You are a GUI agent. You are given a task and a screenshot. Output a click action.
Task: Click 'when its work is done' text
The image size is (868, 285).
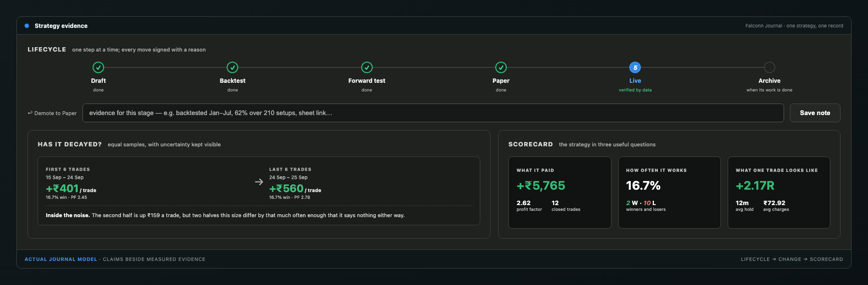pyautogui.click(x=770, y=90)
